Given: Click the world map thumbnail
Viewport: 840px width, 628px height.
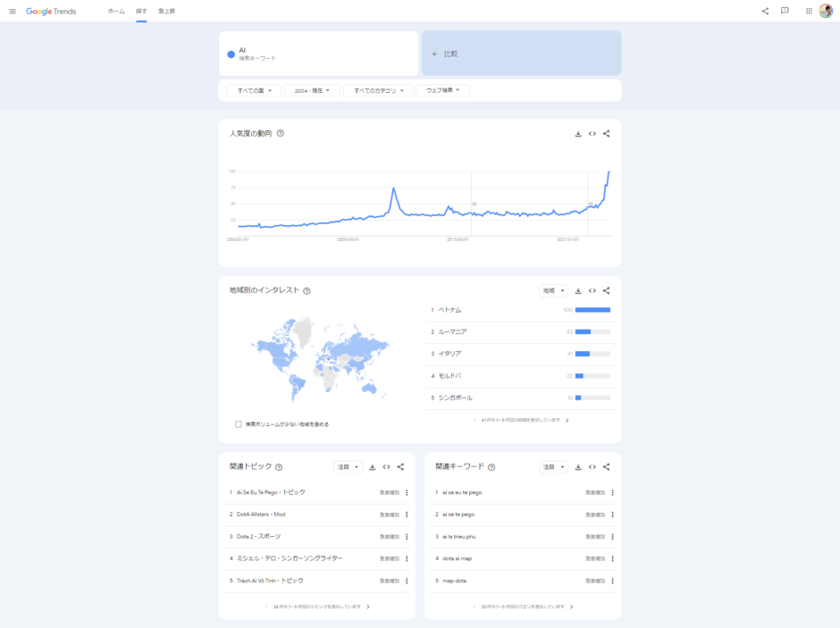Looking at the screenshot, I should (321, 359).
